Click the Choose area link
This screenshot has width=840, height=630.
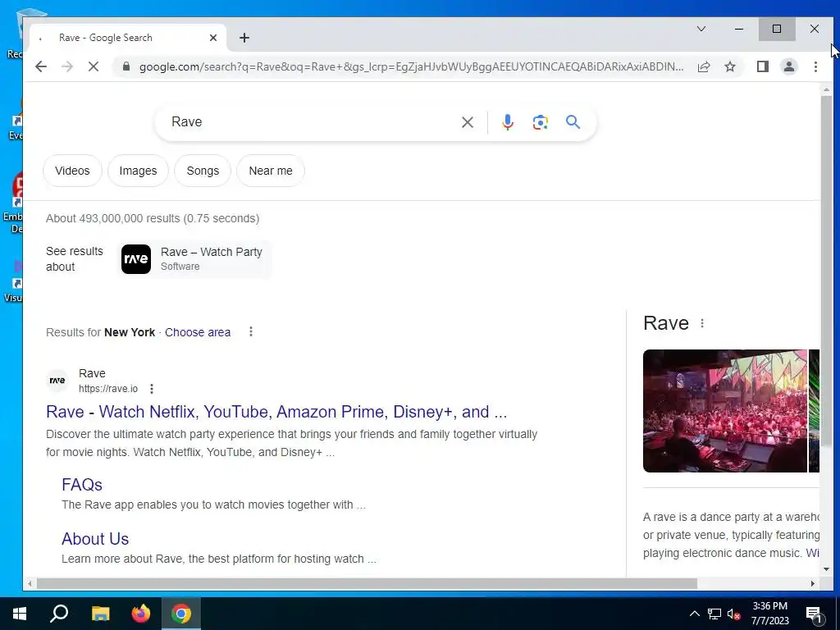tap(198, 332)
